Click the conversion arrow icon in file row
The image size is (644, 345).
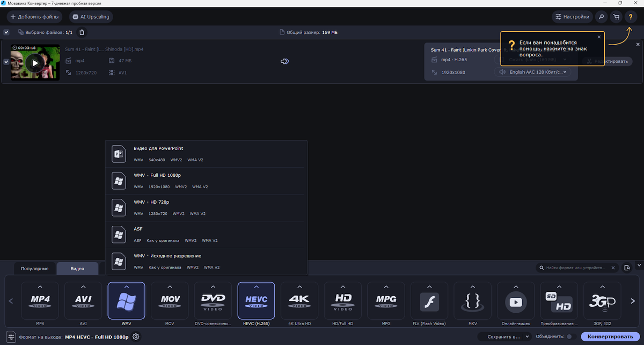(x=285, y=61)
